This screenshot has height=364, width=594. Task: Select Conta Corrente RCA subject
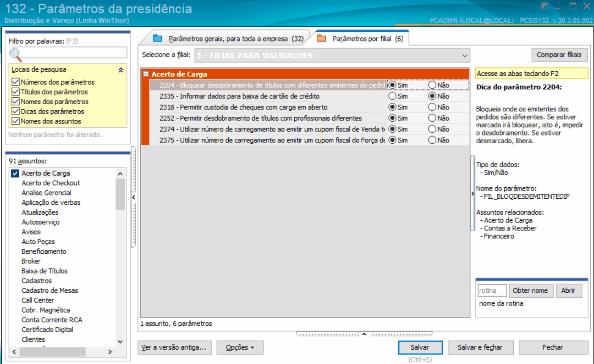point(52,320)
